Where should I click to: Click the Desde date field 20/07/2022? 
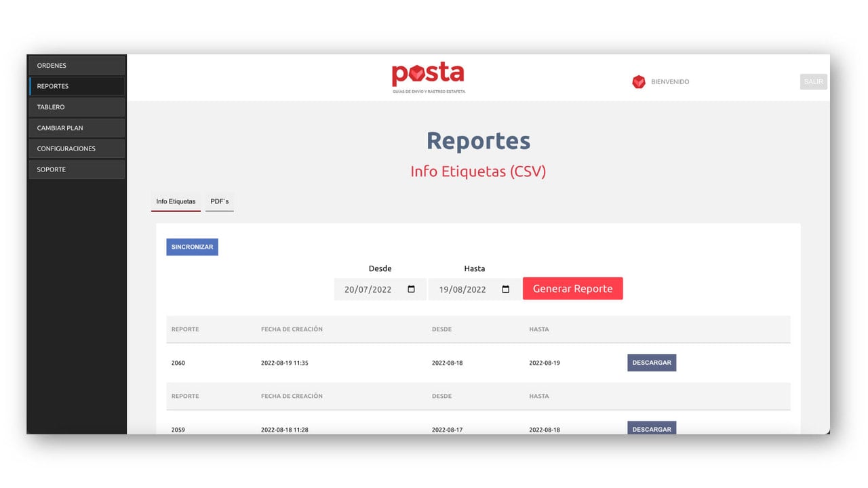pyautogui.click(x=380, y=289)
